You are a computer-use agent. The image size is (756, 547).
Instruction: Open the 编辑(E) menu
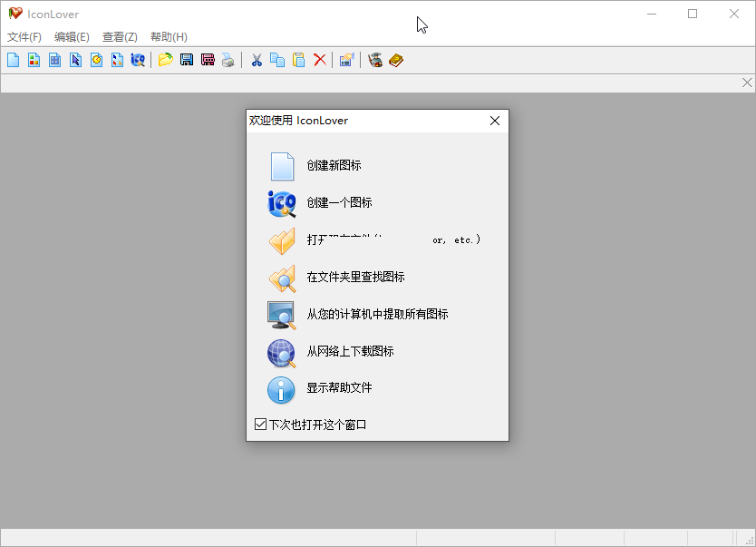tap(71, 37)
